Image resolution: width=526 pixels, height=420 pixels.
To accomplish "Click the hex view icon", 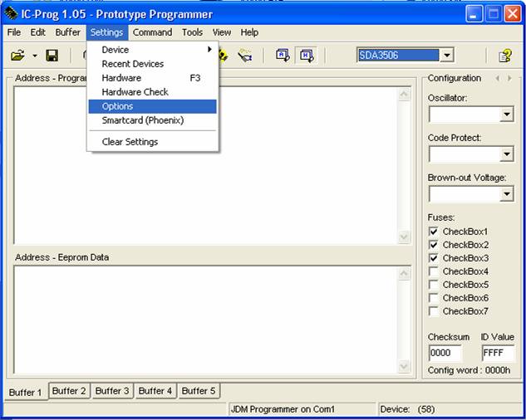I will coord(306,56).
